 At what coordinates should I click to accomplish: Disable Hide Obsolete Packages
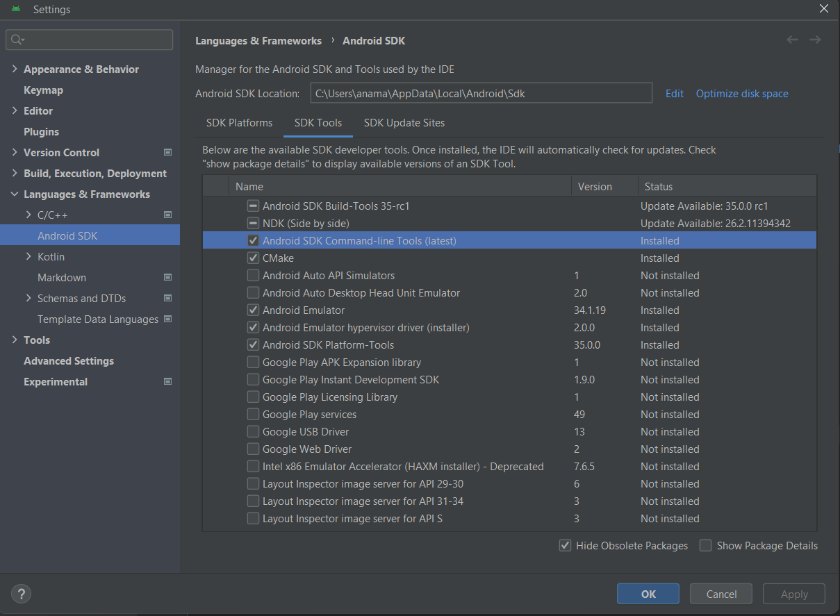pyautogui.click(x=565, y=545)
